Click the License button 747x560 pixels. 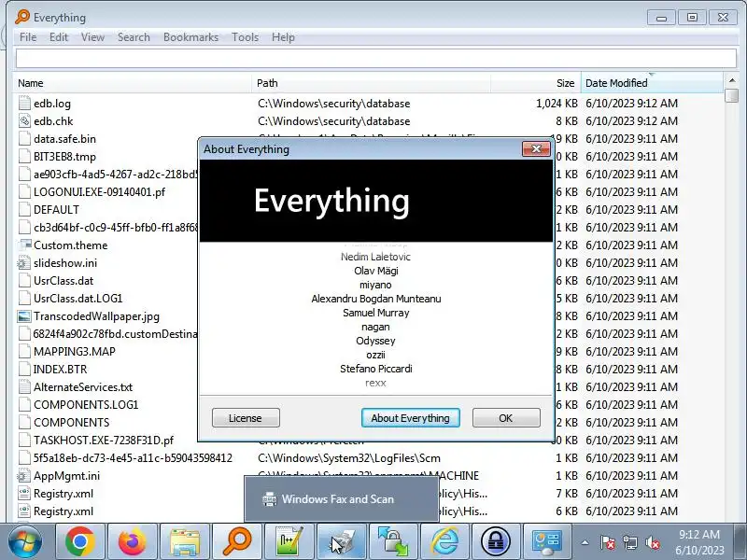coord(246,418)
